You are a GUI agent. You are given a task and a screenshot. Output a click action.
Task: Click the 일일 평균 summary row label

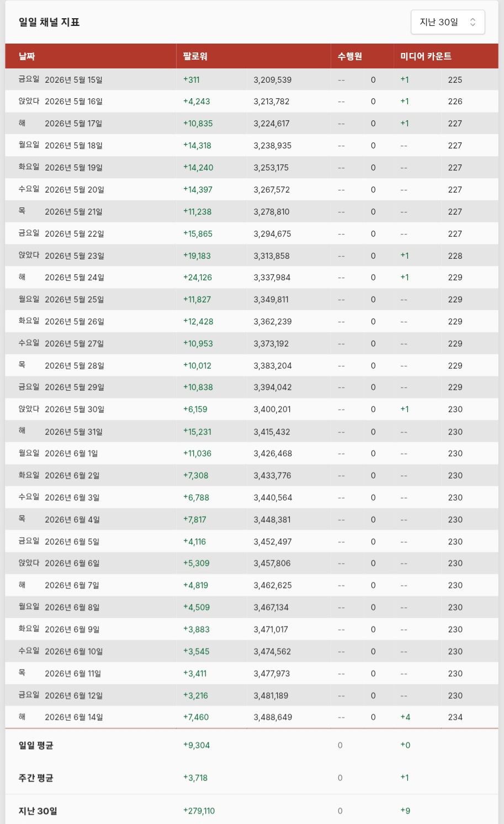36,745
